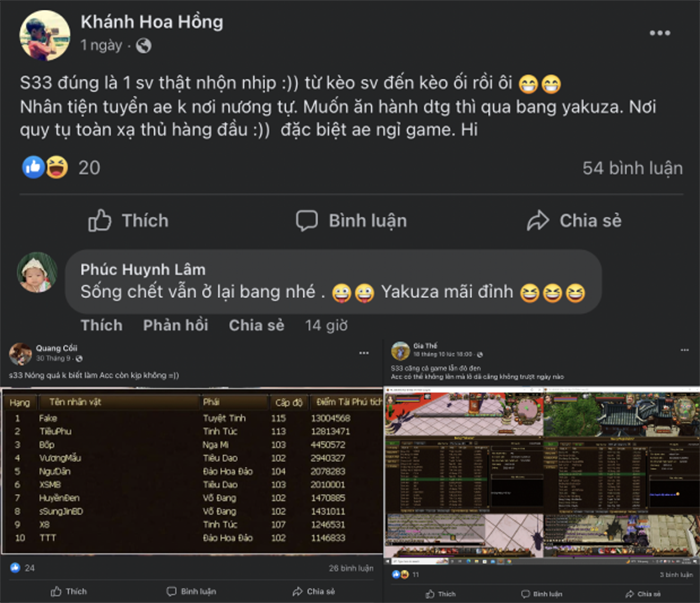Click the thumbs-up Thích icon on main post
Image resolution: width=700 pixels, height=603 pixels.
99,220
